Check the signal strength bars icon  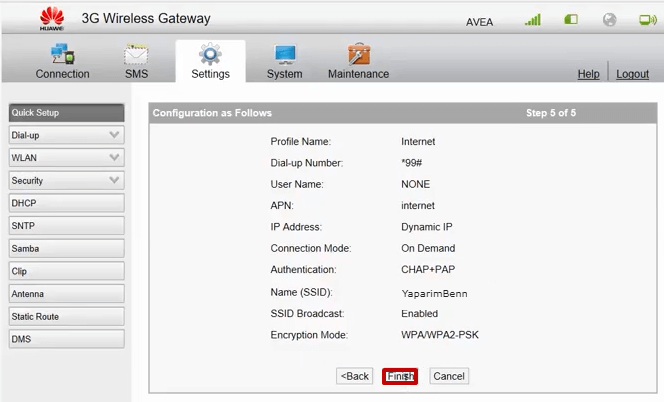(533, 19)
